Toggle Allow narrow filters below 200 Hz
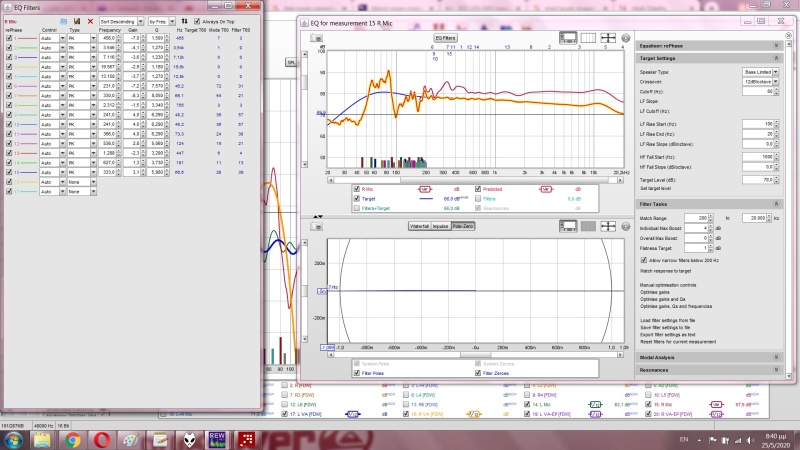 642,258
